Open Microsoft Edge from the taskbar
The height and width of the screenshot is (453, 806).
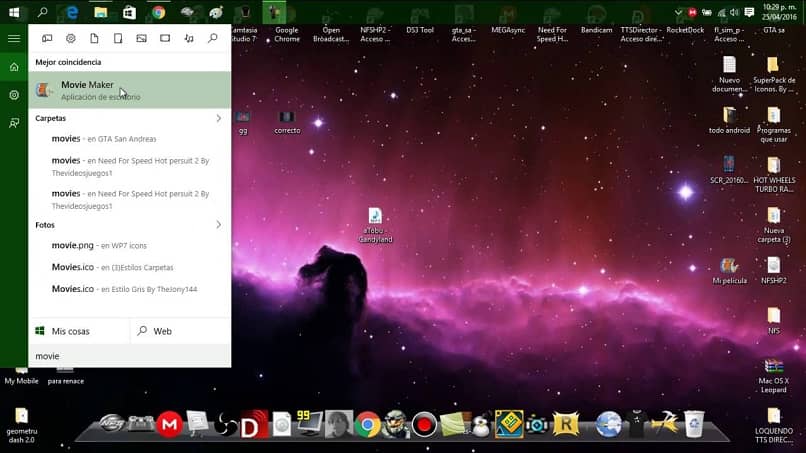click(72, 12)
